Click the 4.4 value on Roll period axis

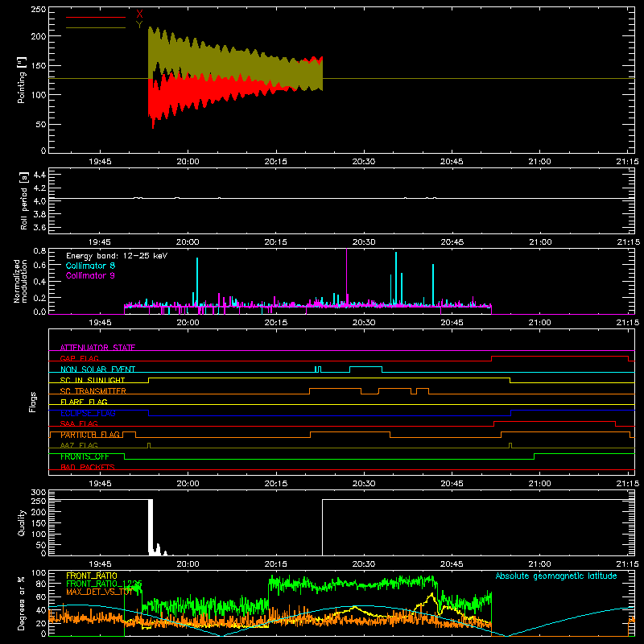39,175
